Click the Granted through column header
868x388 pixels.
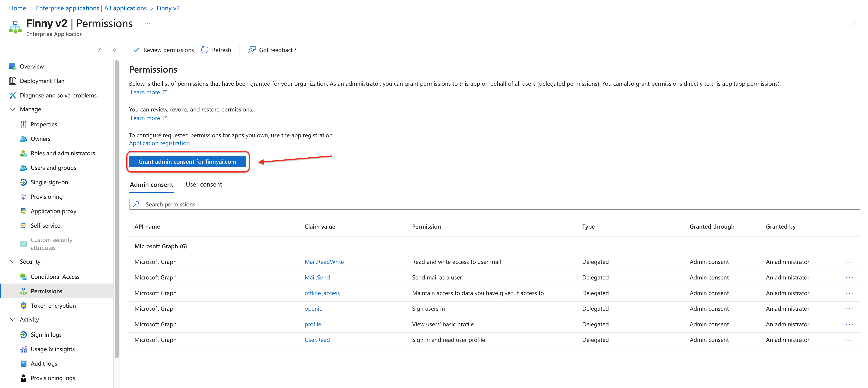[712, 227]
